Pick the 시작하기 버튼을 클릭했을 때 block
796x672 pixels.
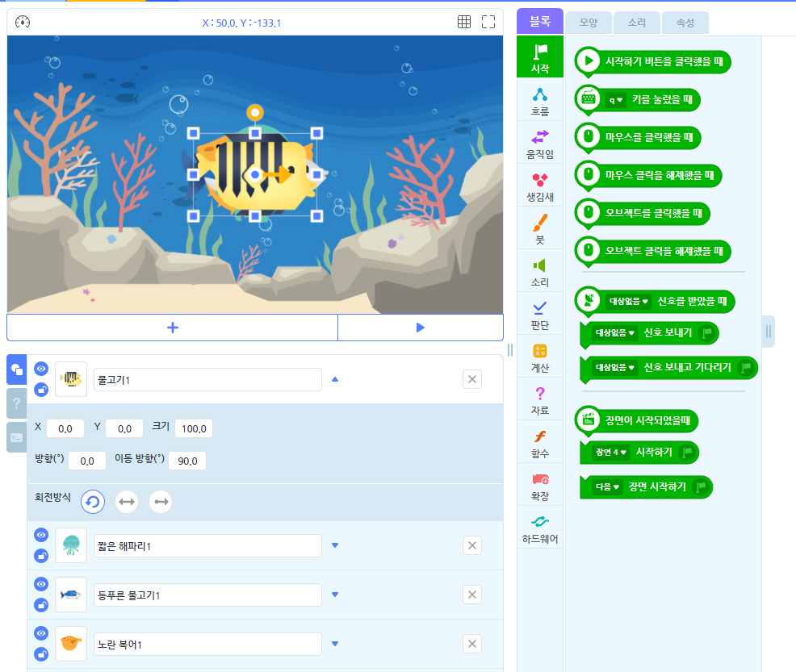653,62
